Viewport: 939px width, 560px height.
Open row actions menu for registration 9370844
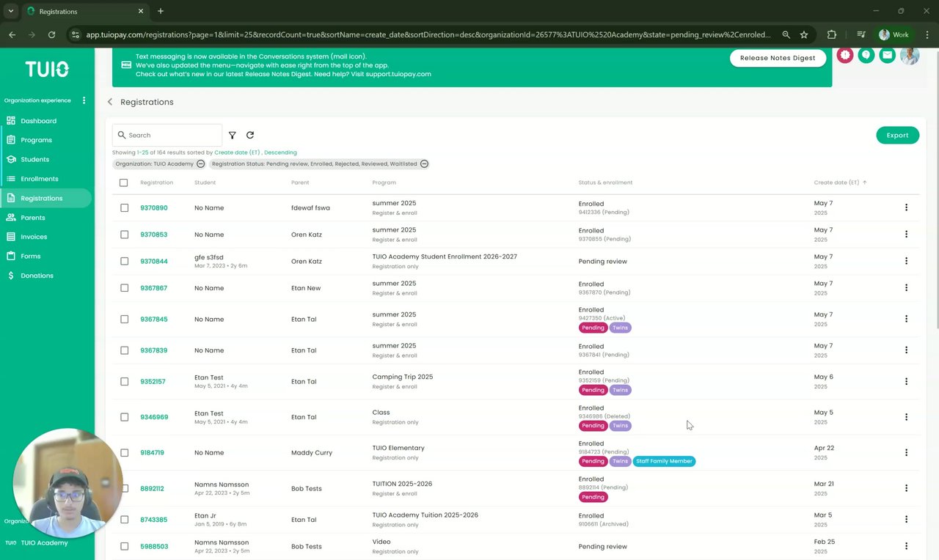[906, 261]
